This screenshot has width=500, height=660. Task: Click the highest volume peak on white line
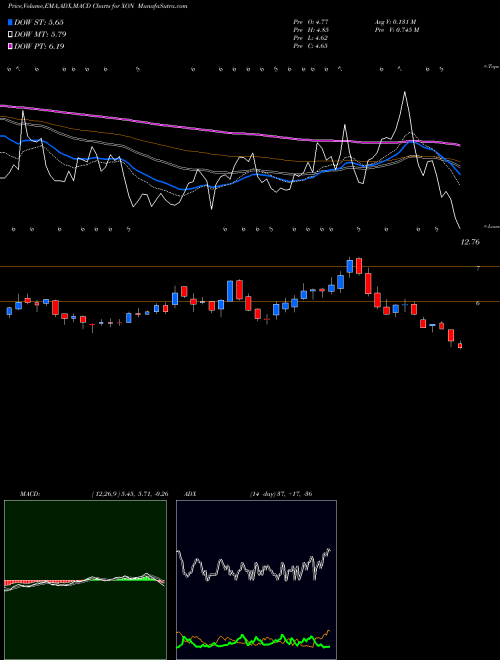tap(405, 92)
